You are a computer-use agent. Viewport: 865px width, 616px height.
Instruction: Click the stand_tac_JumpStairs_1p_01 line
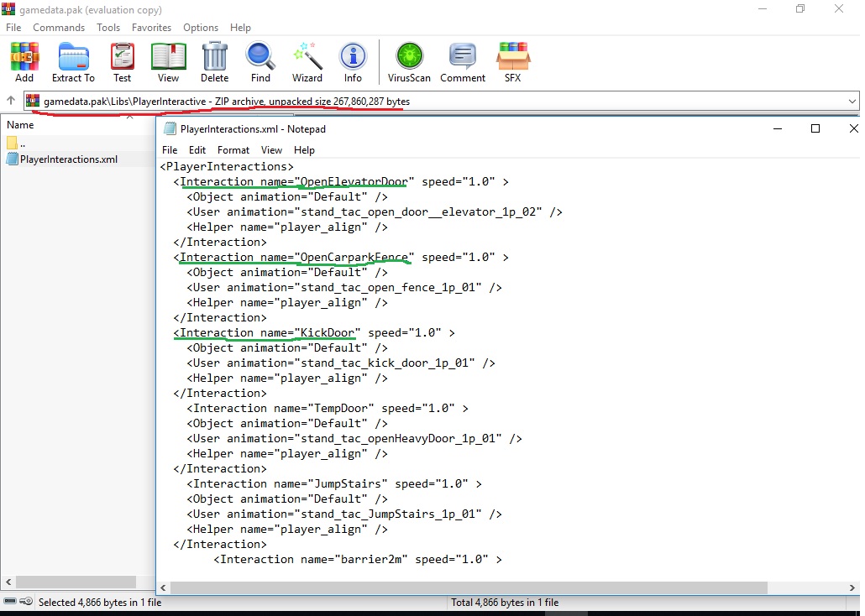pyautogui.click(x=344, y=514)
